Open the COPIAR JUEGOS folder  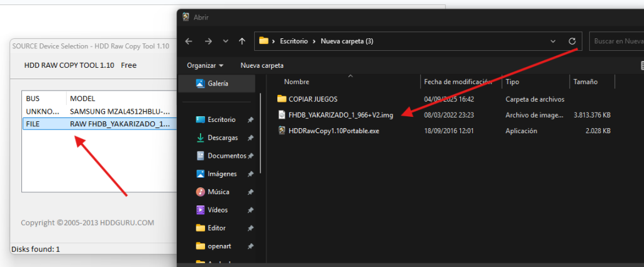(313, 99)
